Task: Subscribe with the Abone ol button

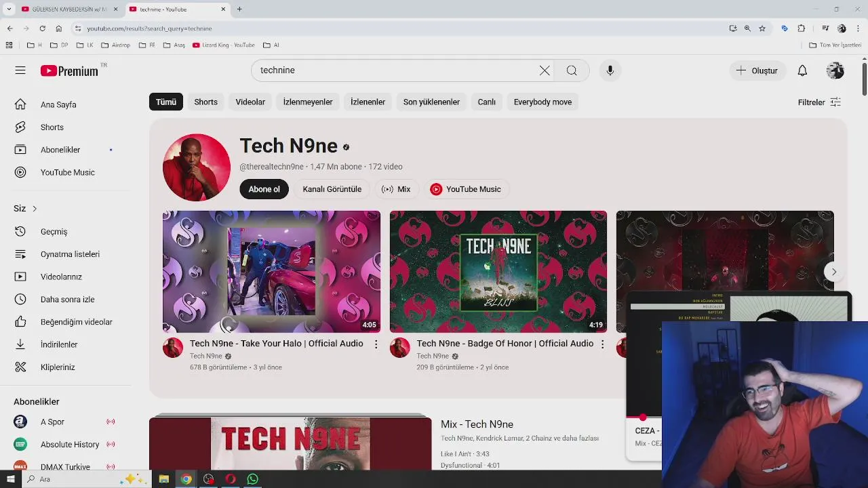Action: (264, 189)
